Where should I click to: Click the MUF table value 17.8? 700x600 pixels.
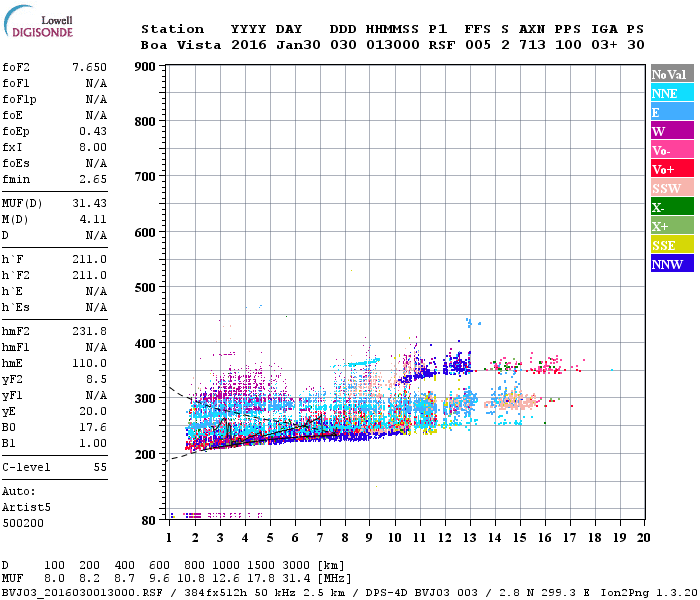[x=260, y=579]
